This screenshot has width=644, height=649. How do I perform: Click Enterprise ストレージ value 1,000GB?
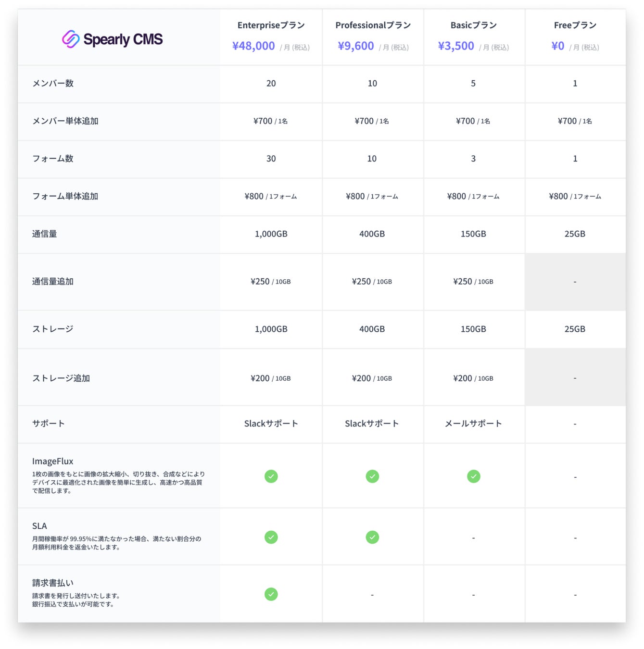point(271,329)
